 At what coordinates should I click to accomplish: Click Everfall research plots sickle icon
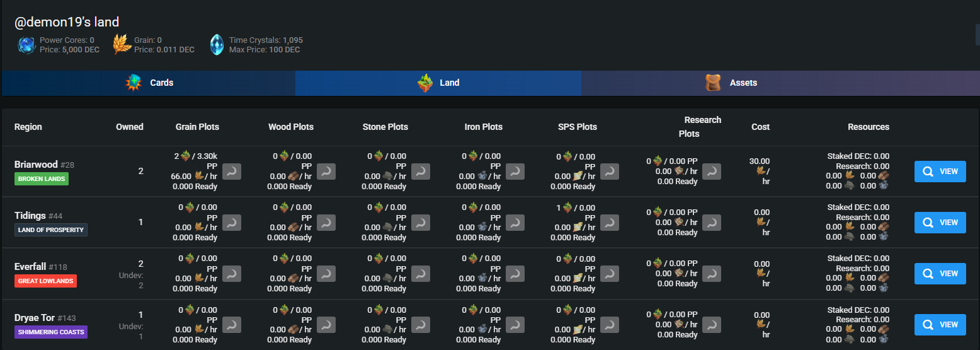pyautogui.click(x=712, y=274)
